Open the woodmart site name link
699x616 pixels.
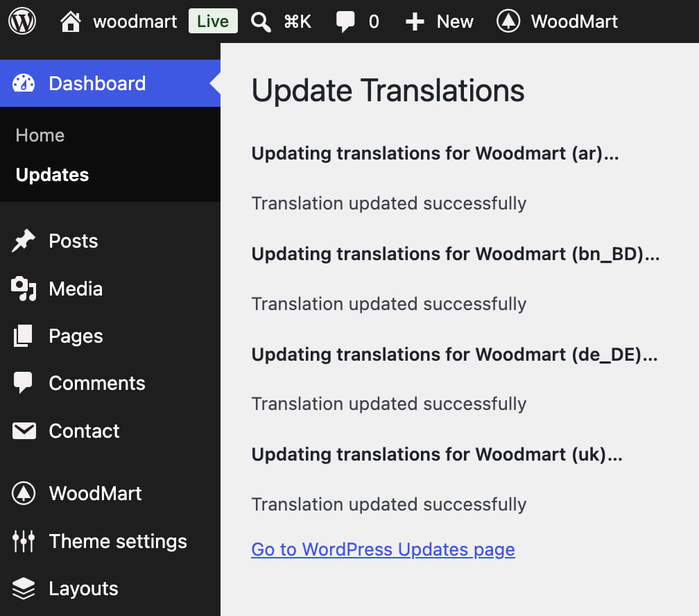pyautogui.click(x=135, y=22)
